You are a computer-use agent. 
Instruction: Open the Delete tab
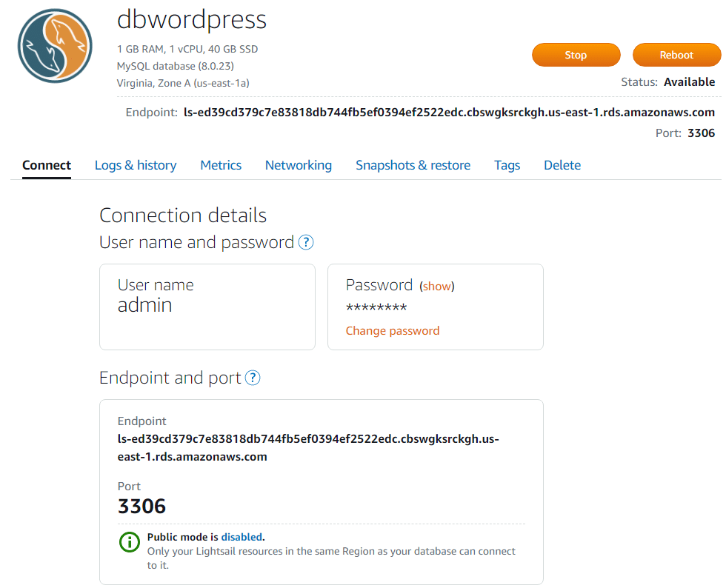[562, 165]
